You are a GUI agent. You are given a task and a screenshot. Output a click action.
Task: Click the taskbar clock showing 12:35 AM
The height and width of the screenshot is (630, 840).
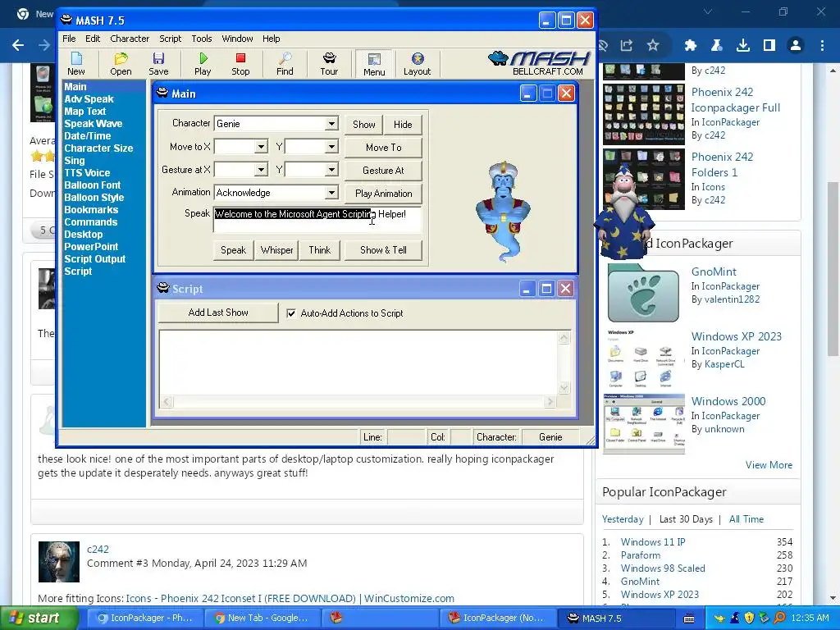810,618
